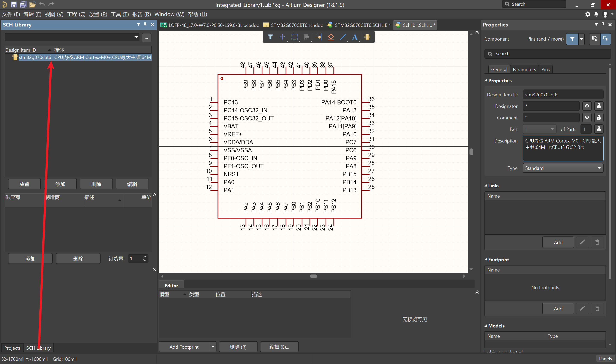
Task: Select the Place Pin tool
Action: 318,37
